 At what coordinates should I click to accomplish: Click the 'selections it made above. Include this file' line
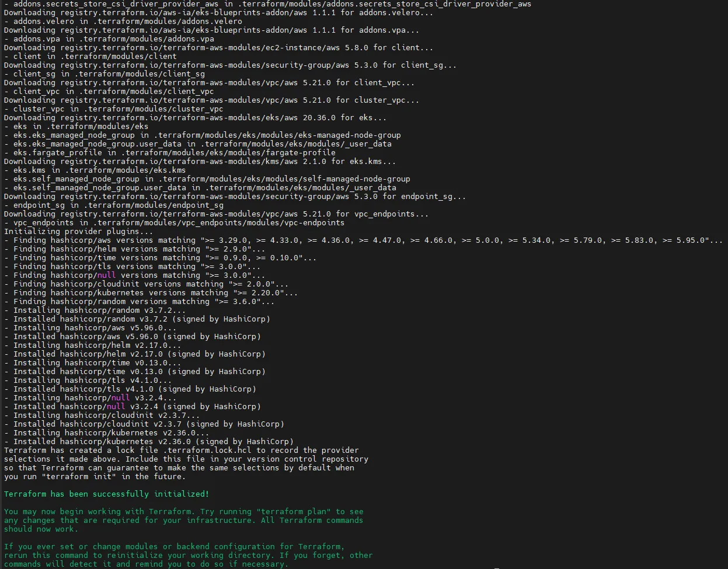click(x=186, y=459)
